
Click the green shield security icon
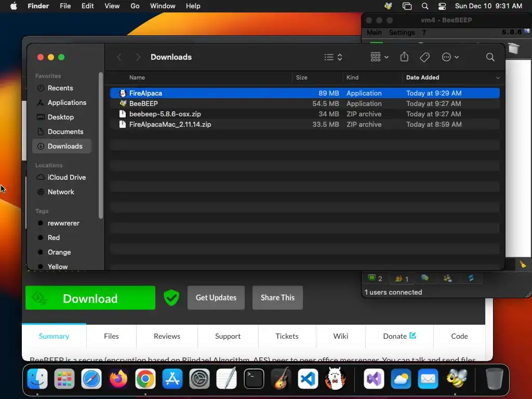point(171,298)
